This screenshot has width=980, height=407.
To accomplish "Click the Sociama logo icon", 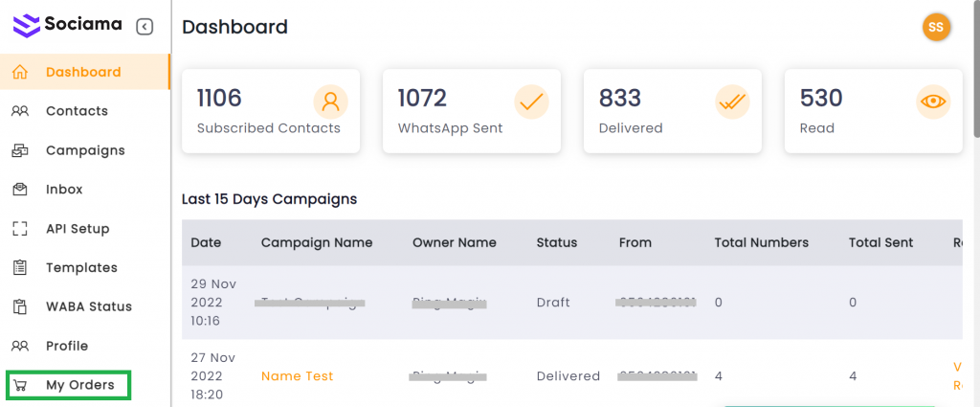I will [x=26, y=26].
